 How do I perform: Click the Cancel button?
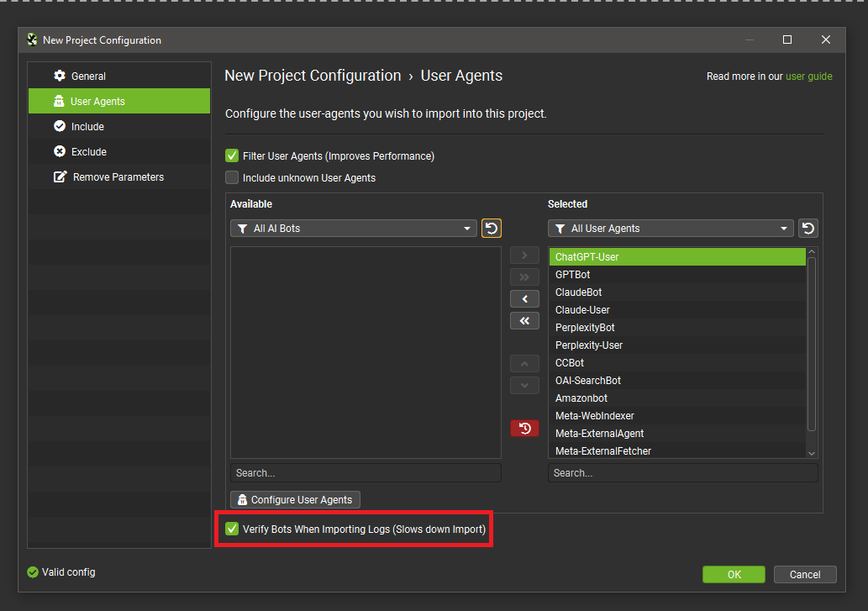point(805,575)
